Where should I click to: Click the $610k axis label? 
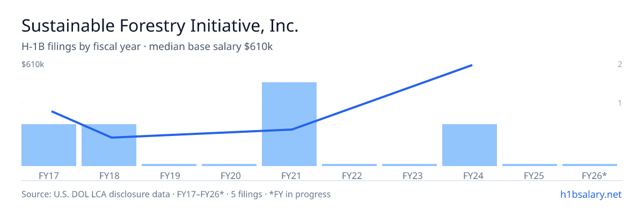33,64
